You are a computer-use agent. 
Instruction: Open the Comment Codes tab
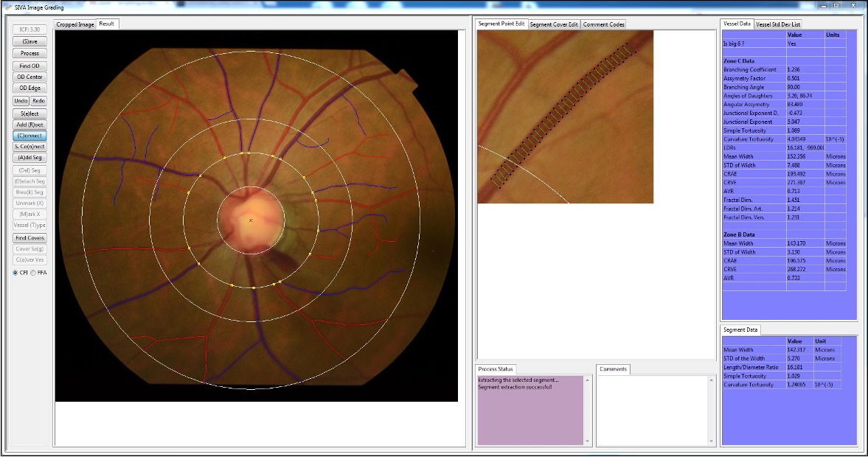point(604,24)
